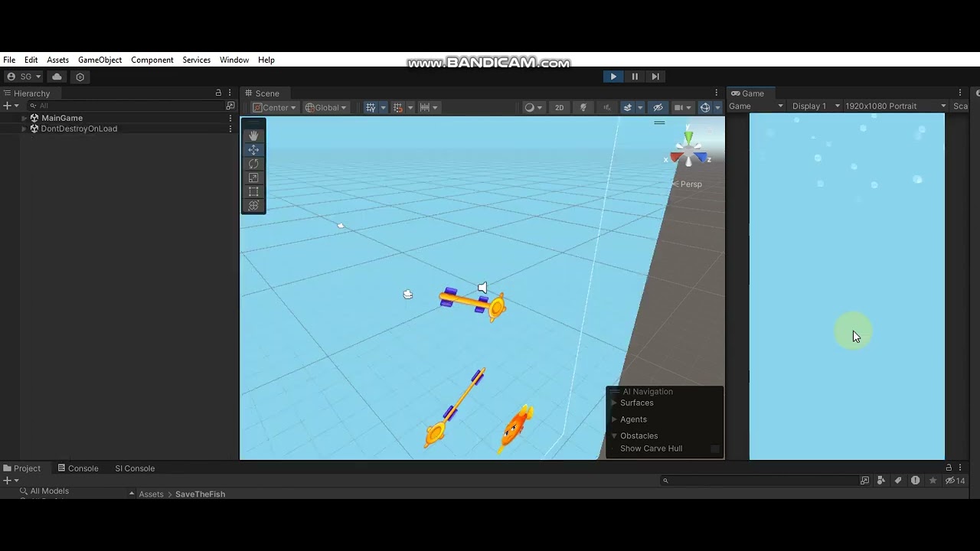Open the Unity version control icon

80,77
